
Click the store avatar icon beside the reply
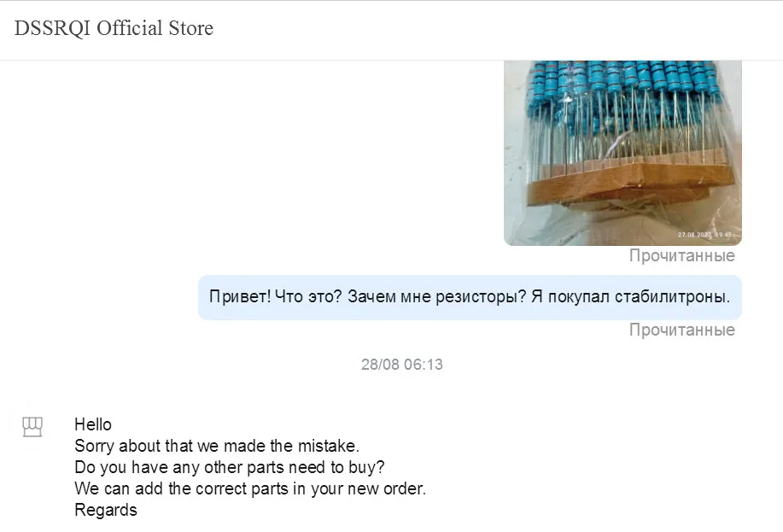click(x=32, y=427)
